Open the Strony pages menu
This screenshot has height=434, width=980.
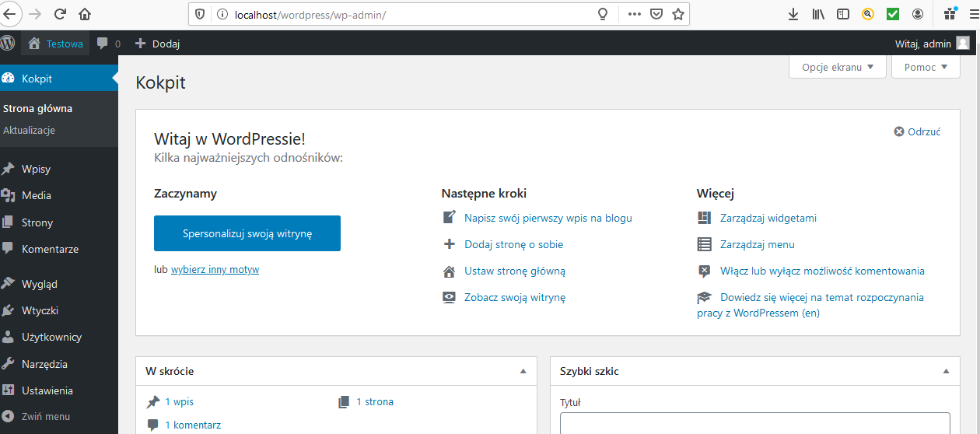59,222
